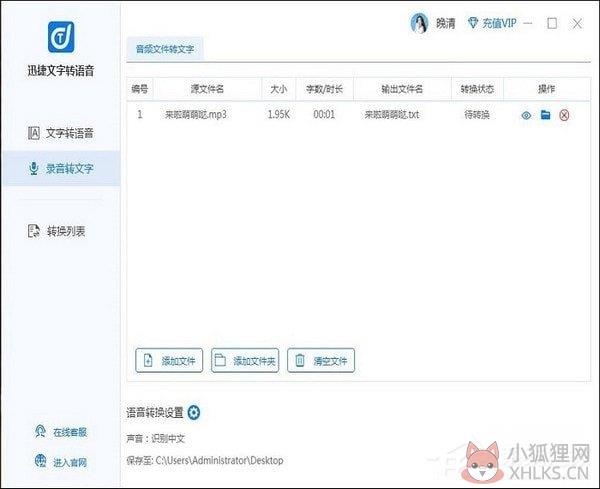Click the 源文件名 column header
The width and height of the screenshot is (600, 489).
(207, 89)
